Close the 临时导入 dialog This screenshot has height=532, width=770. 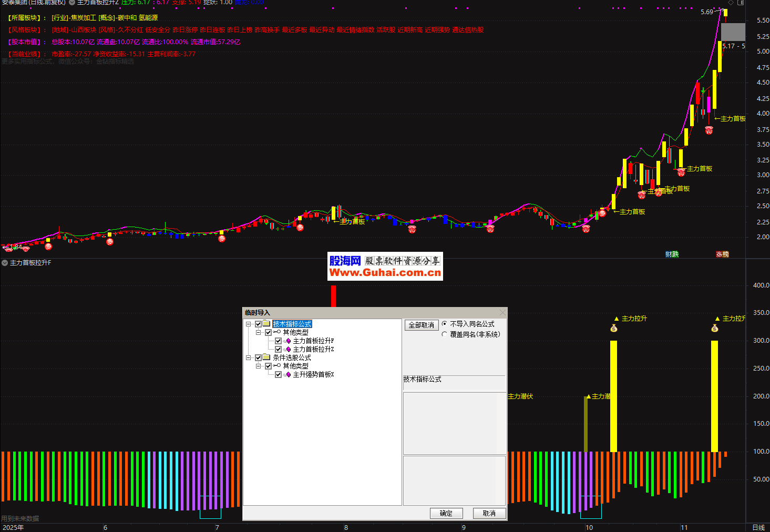(x=502, y=313)
